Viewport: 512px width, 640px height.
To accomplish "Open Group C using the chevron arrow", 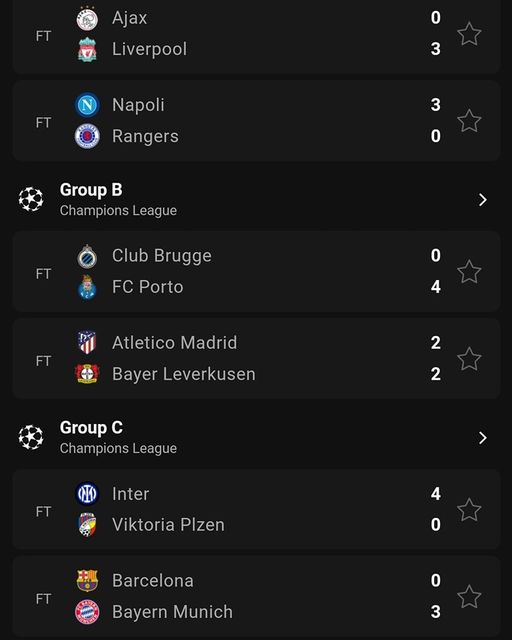I will click(x=483, y=438).
